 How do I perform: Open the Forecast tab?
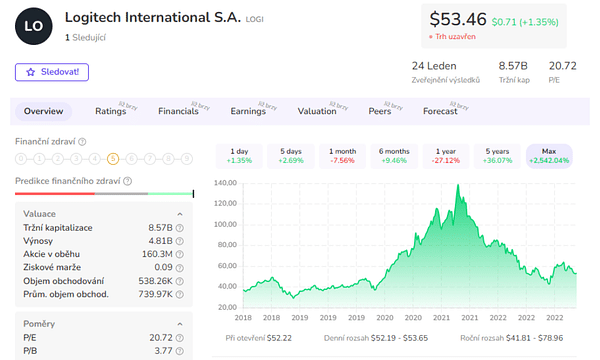440,111
